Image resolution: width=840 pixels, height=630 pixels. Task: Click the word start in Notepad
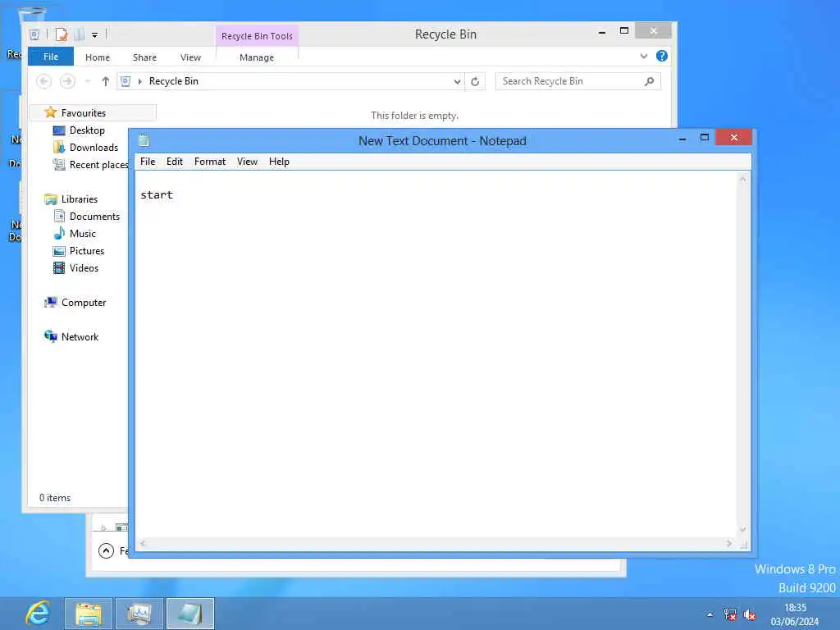point(157,195)
